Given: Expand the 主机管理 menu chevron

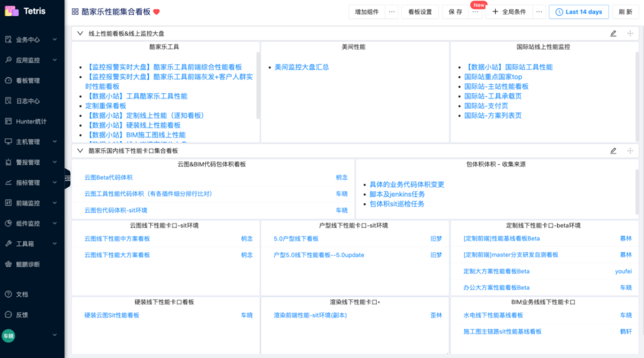Looking at the screenshot, I should coord(55,142).
